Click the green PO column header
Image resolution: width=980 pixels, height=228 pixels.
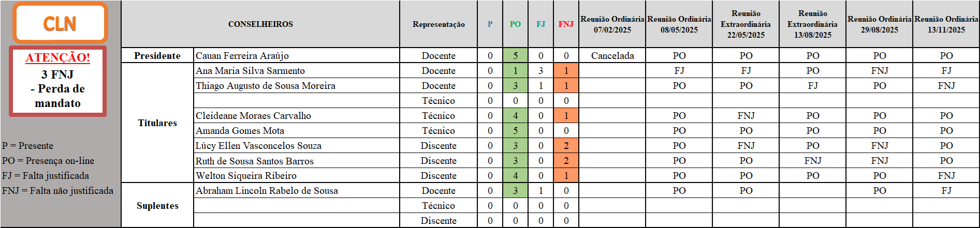[x=515, y=24]
